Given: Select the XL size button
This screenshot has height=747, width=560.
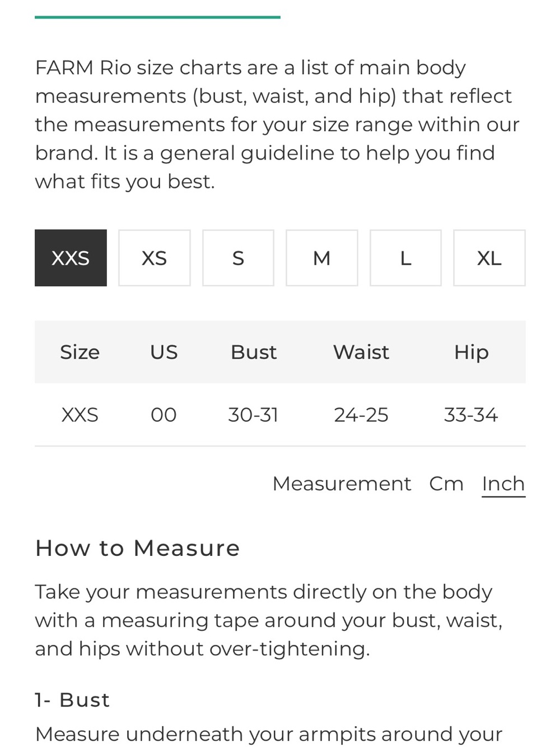Looking at the screenshot, I should pyautogui.click(x=489, y=258).
